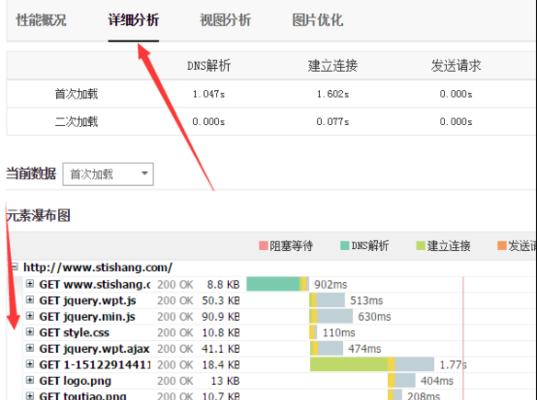Click the 50.3 KB size value
This screenshot has height=400, width=537.
point(221,300)
